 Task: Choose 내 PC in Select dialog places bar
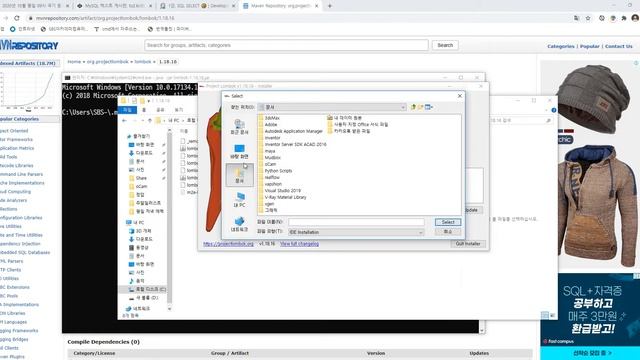[x=239, y=200]
